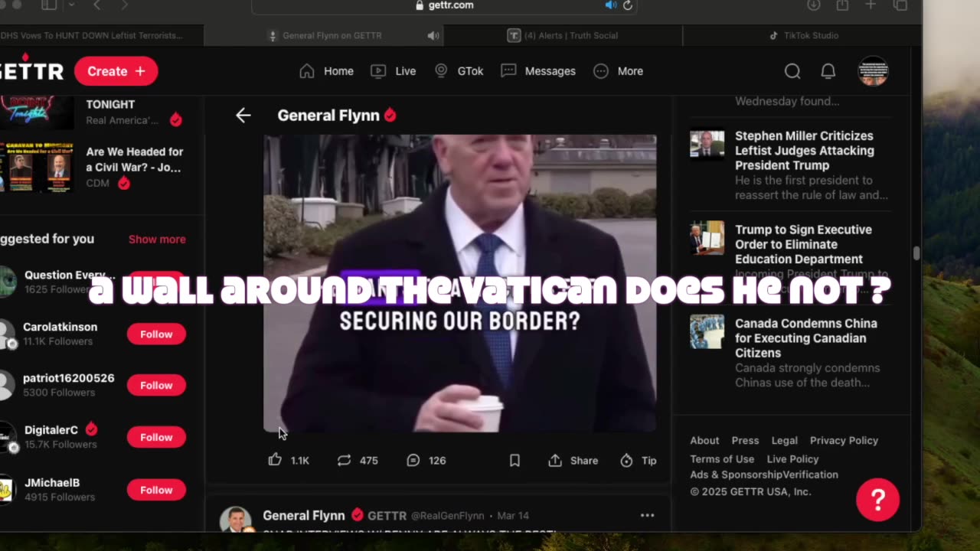Screen dimensions: 980x551
Task: Follow JMichaelB
Action: click(156, 491)
